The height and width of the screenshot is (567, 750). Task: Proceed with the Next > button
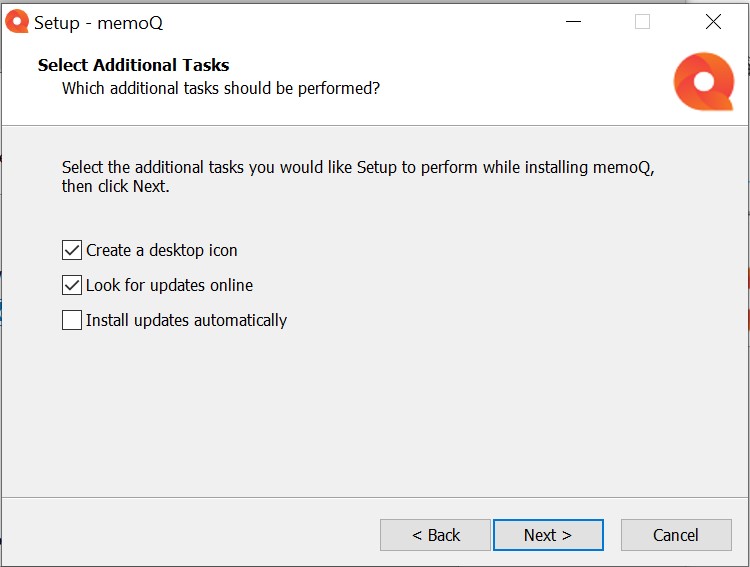point(548,535)
